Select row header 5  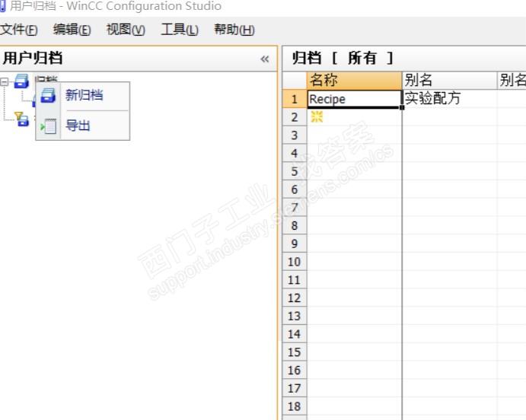[x=295, y=171]
